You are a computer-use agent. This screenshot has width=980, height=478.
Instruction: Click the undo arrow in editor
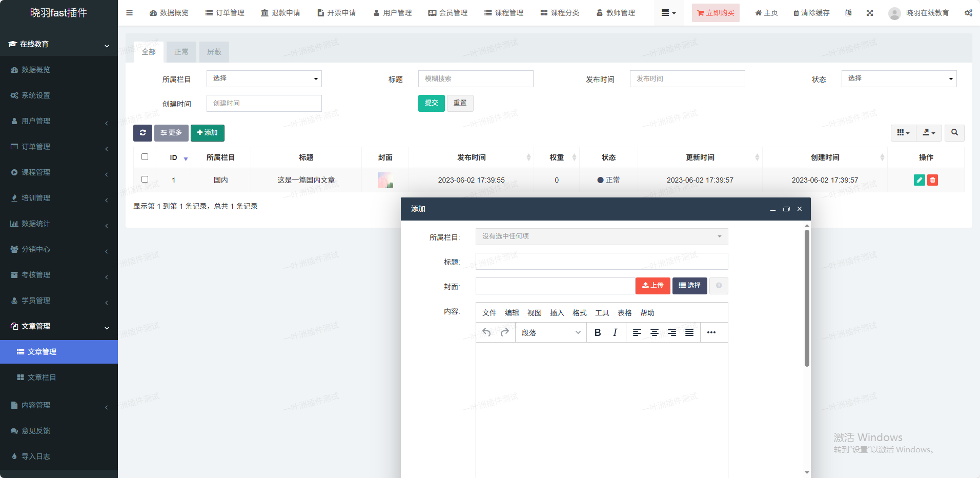tap(486, 332)
